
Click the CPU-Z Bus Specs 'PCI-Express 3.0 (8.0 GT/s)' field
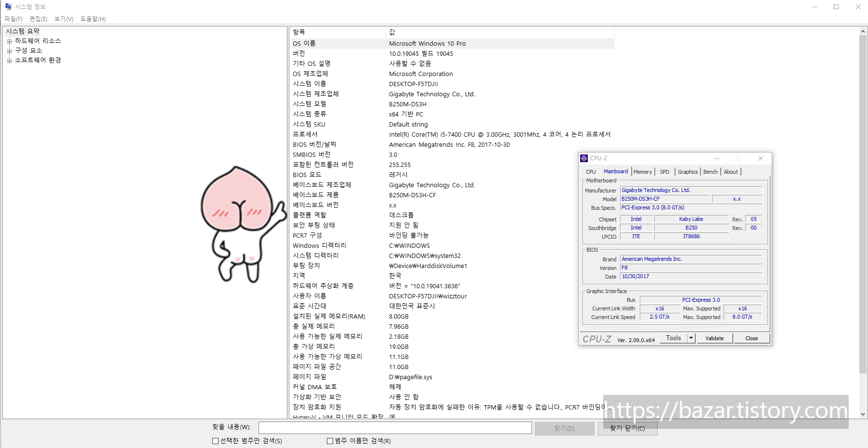(x=691, y=207)
